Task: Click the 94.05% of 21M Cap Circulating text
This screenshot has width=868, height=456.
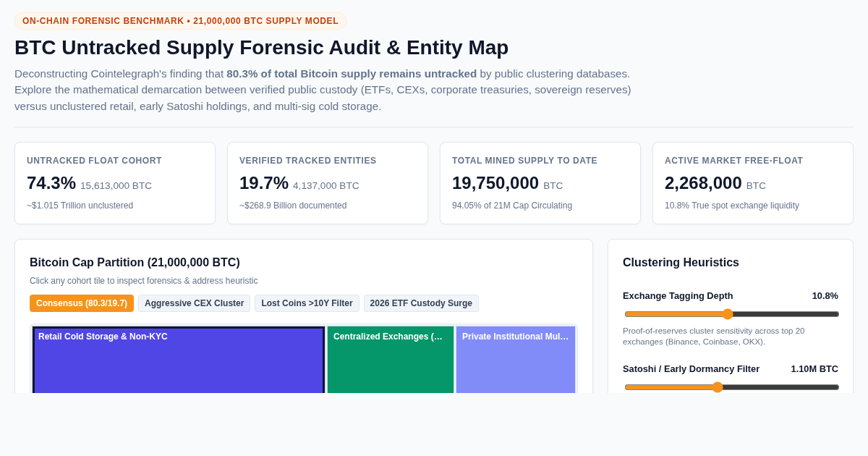Action: click(512, 206)
